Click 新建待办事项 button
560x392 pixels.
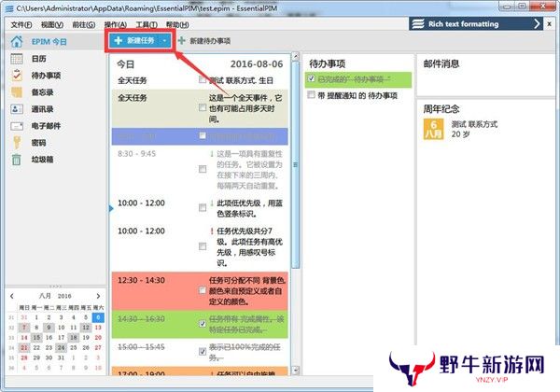204,41
